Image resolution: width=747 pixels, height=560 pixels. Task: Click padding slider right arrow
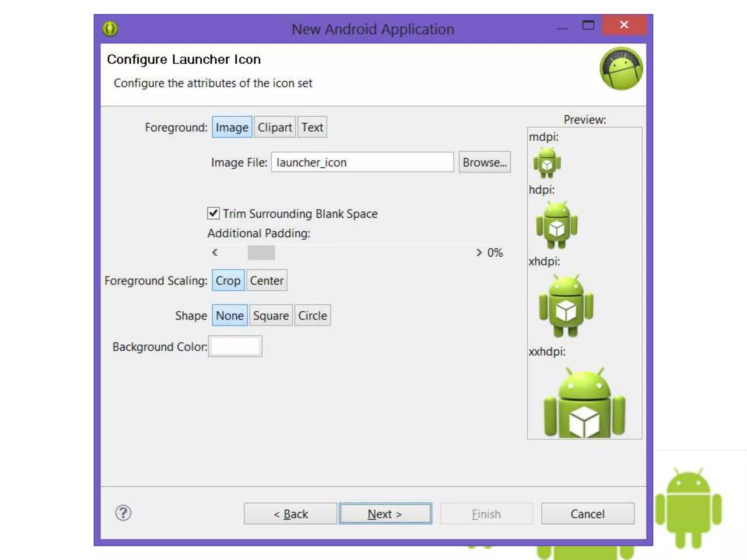[x=479, y=252]
